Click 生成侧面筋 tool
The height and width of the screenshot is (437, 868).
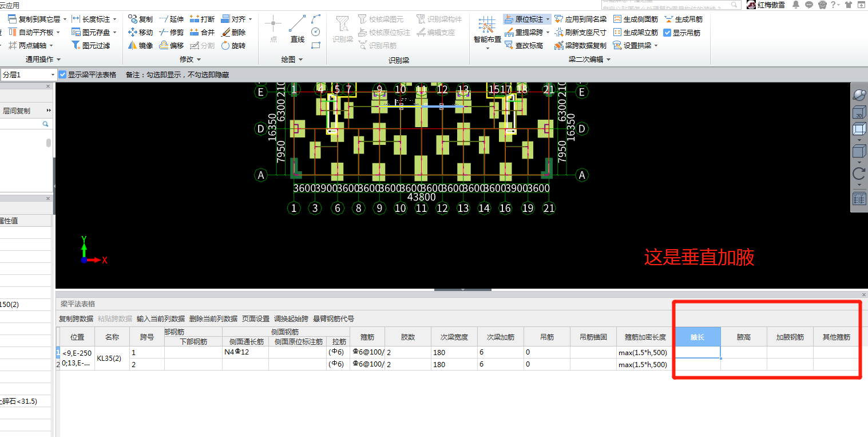point(635,19)
